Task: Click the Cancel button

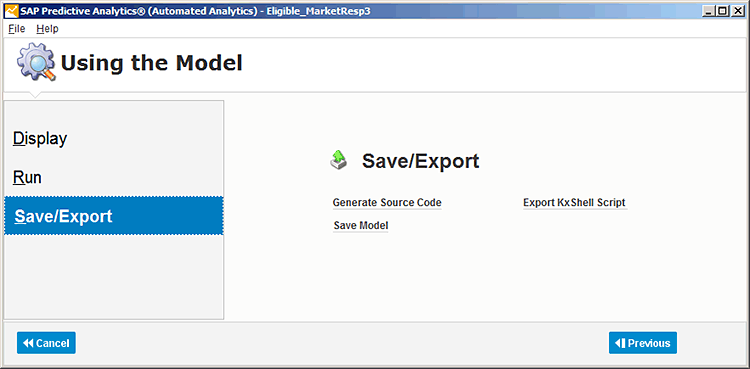Action: [46, 343]
